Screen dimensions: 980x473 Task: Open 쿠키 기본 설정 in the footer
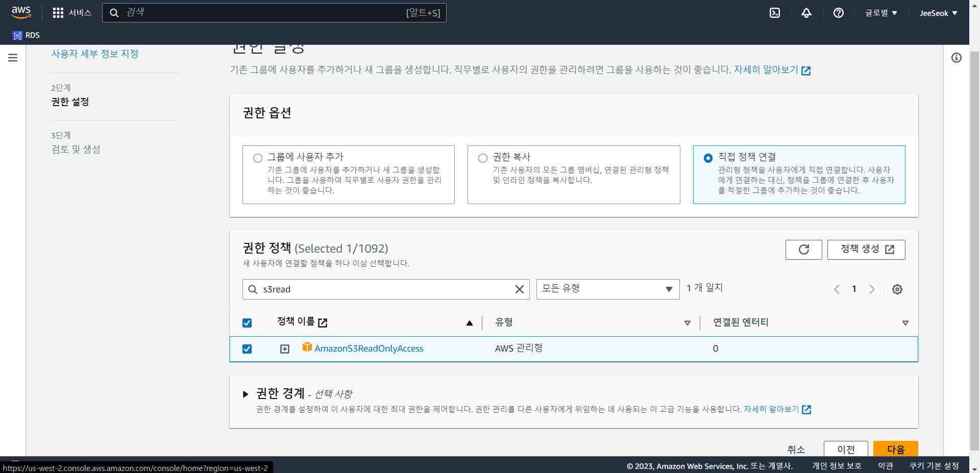pyautogui.click(x=934, y=466)
